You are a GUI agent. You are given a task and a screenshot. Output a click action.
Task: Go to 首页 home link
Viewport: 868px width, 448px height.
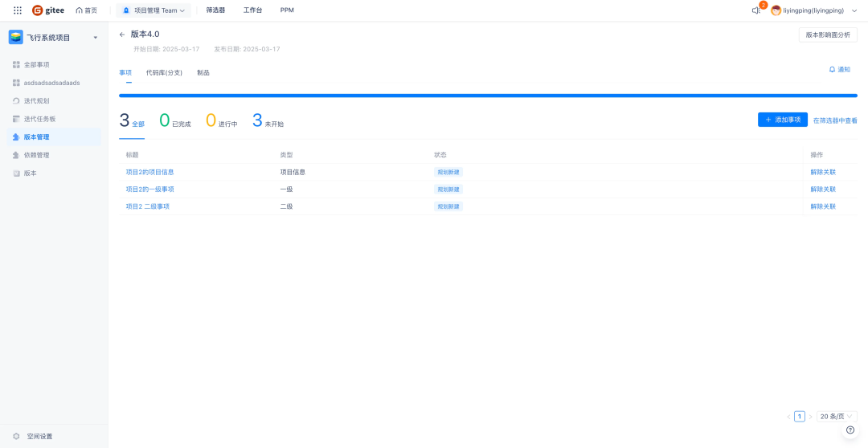click(86, 10)
